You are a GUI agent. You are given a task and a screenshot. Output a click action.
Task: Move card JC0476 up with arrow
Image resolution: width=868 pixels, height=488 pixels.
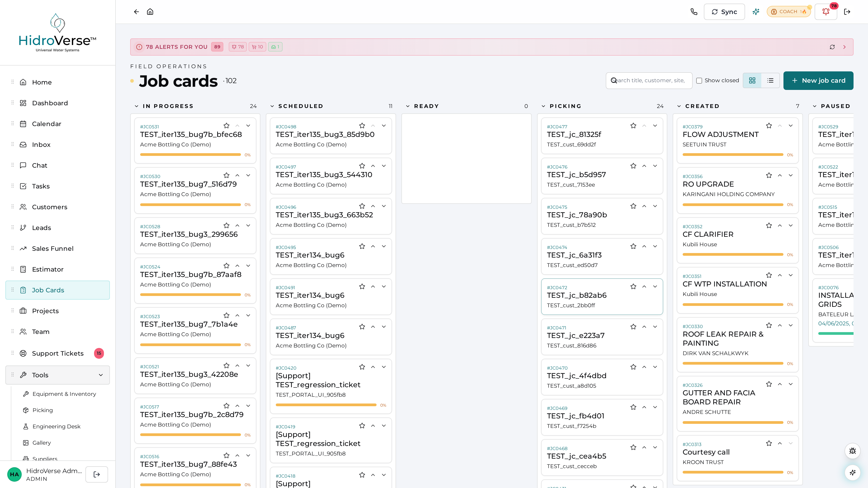644,166
